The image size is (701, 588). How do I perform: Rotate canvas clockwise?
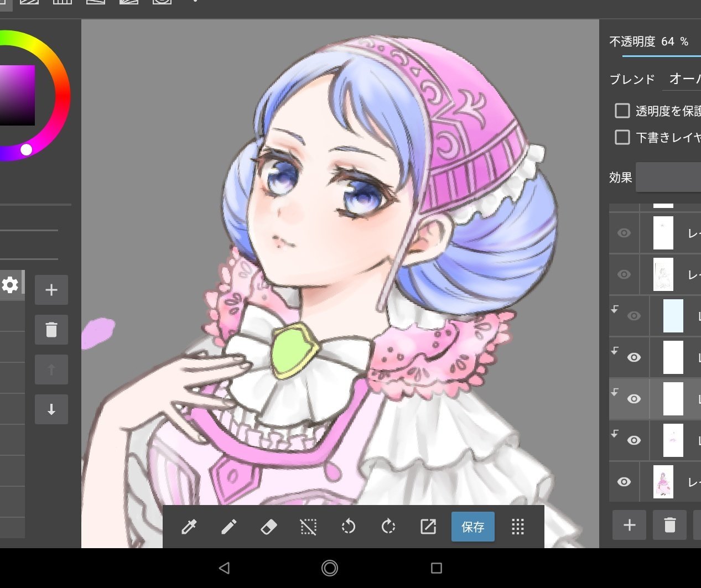coord(388,527)
